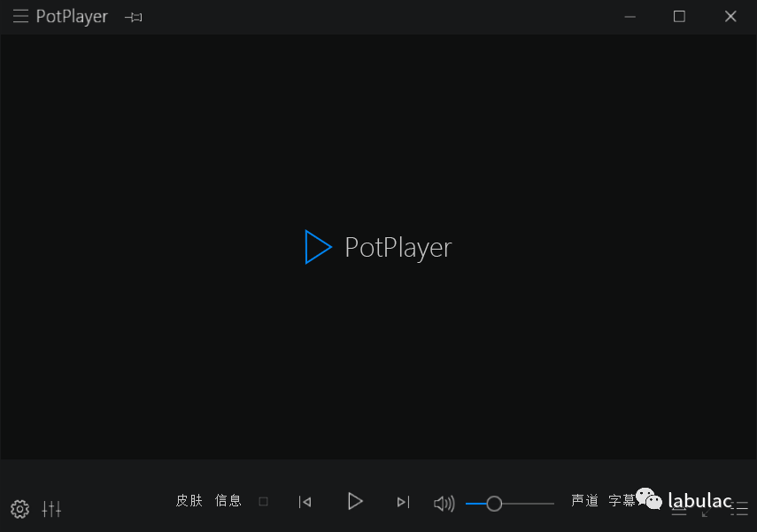Click the 信息 (info) button
This screenshot has width=757, height=532.
click(228, 501)
